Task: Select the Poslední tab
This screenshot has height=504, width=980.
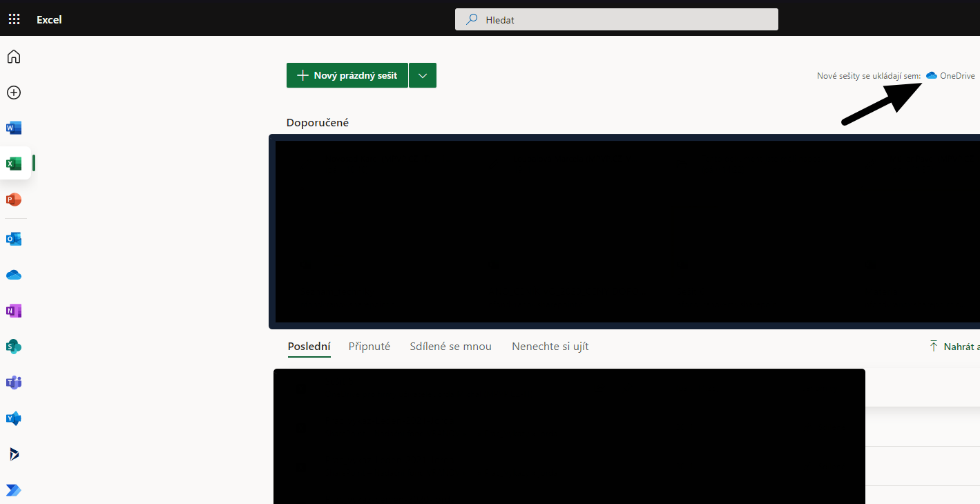Action: click(x=309, y=347)
